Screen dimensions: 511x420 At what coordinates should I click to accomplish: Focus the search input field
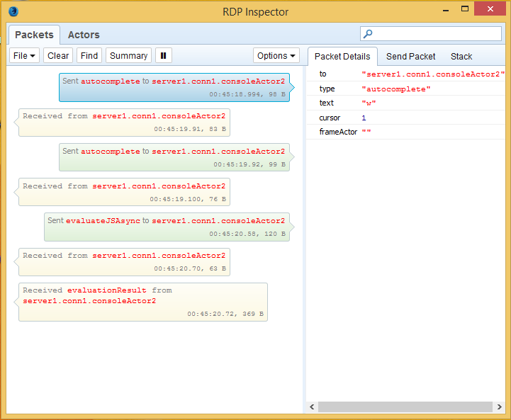point(431,34)
